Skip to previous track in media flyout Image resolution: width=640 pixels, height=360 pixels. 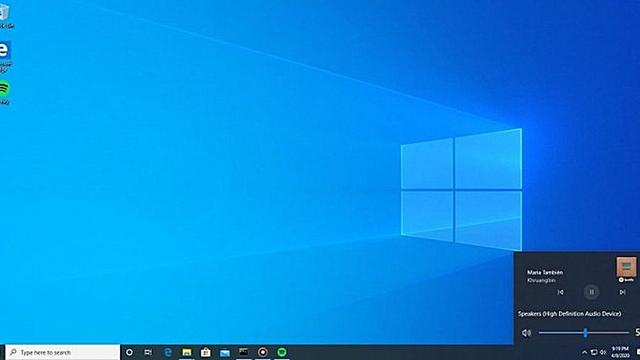(560, 292)
